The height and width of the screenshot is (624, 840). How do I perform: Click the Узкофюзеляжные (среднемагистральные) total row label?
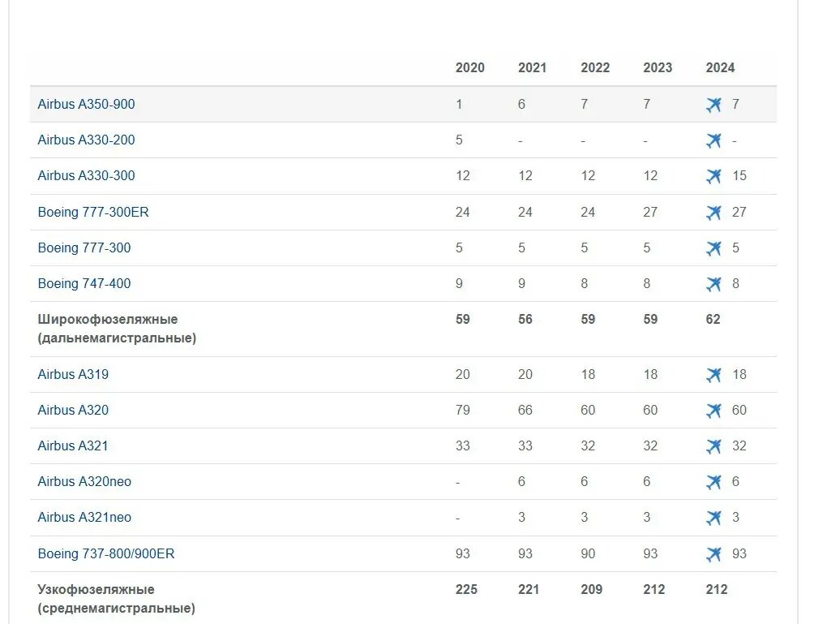click(x=116, y=599)
